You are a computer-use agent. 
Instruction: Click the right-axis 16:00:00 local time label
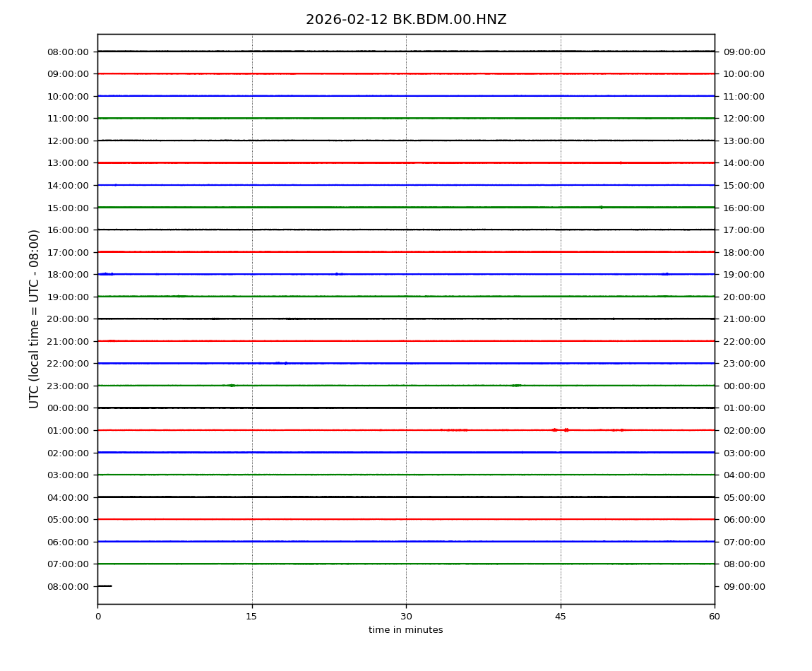(744, 208)
